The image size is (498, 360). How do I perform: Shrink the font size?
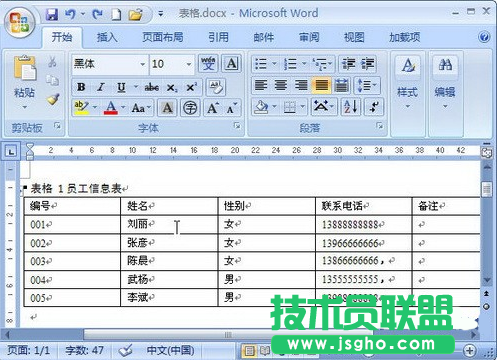(x=232, y=108)
